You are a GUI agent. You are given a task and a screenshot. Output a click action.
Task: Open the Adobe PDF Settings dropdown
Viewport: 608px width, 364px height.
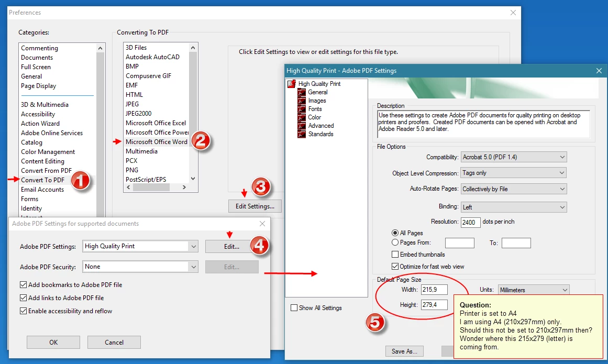[140, 246]
